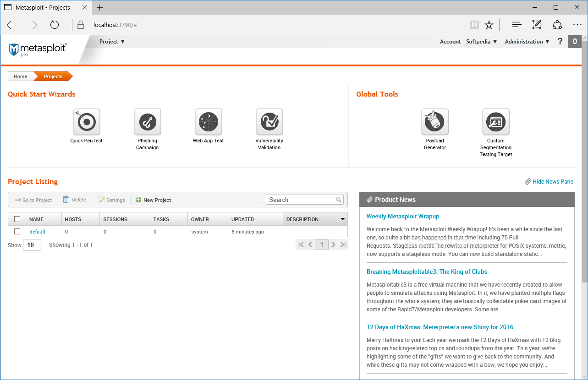This screenshot has width=588, height=380.
Task: Click the browser forward arrow
Action: click(x=33, y=25)
